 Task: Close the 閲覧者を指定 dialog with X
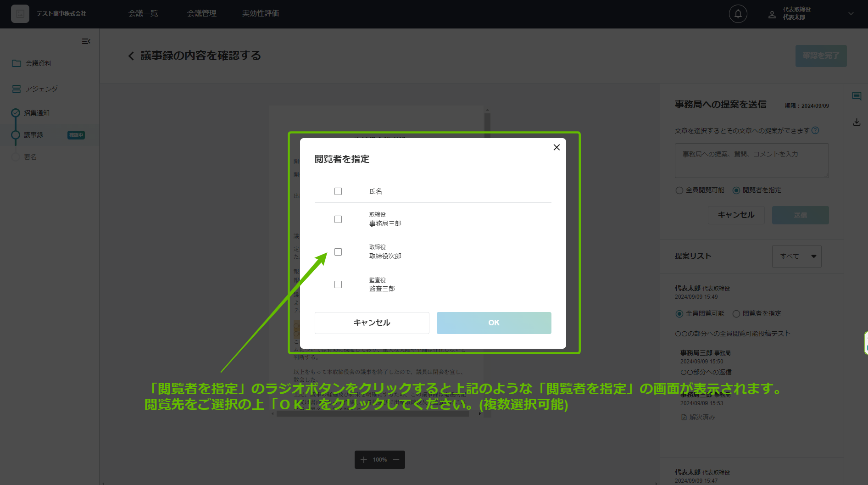[556, 147]
